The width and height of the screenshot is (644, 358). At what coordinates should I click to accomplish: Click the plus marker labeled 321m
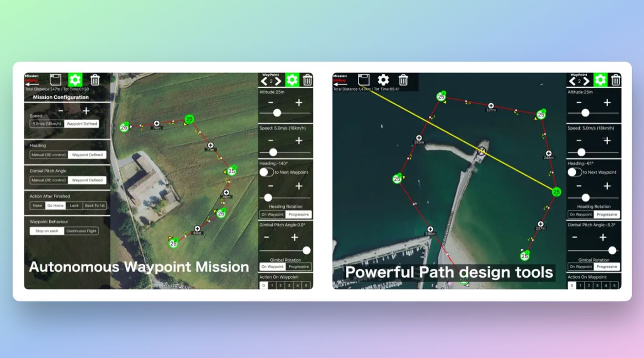pos(491,105)
